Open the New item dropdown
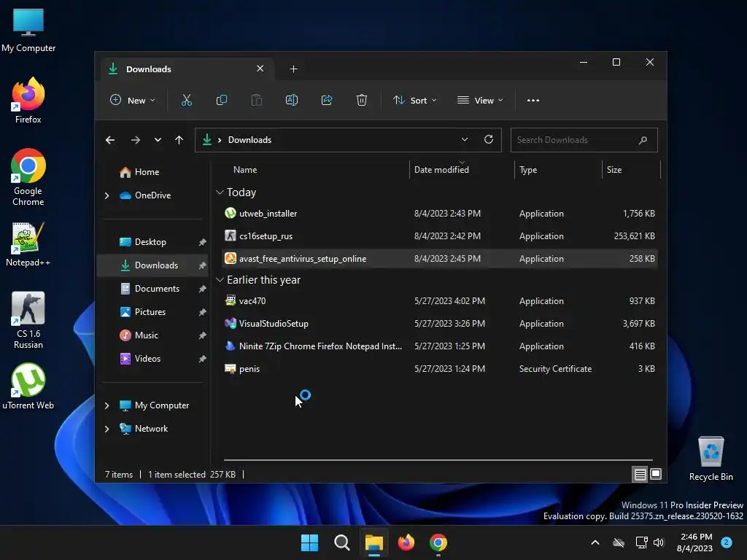This screenshot has height=560, width=747. point(133,101)
